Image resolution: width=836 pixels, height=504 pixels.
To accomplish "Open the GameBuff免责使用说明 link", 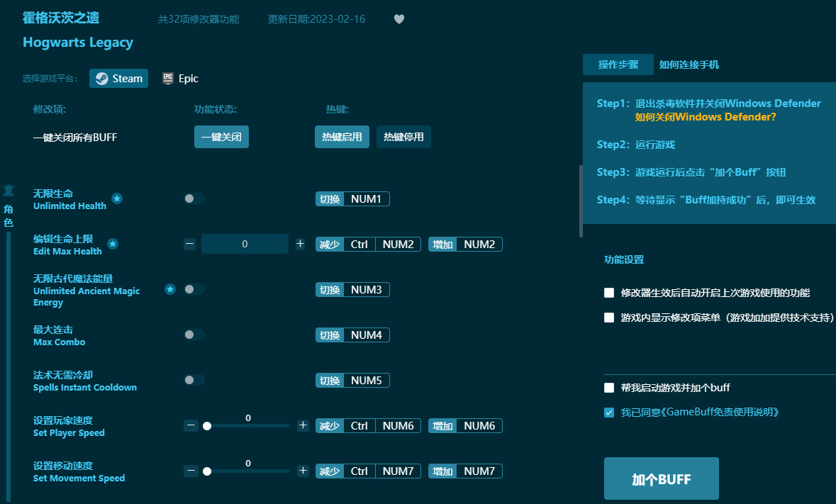I will click(719, 412).
